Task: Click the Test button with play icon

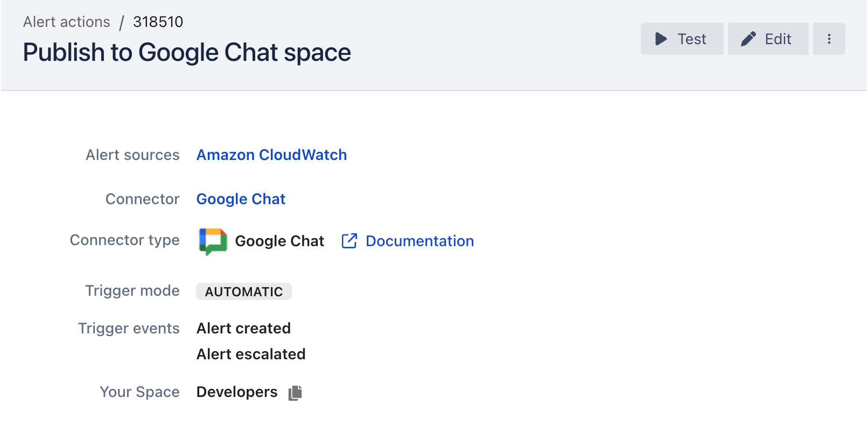Action: pyautogui.click(x=682, y=39)
